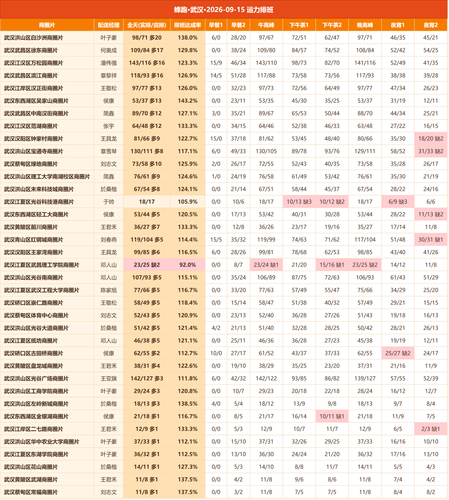Image resolution: width=449 pixels, height=500 pixels.
Task: Click the cell reading 98/71 多20
Action: pos(147,38)
